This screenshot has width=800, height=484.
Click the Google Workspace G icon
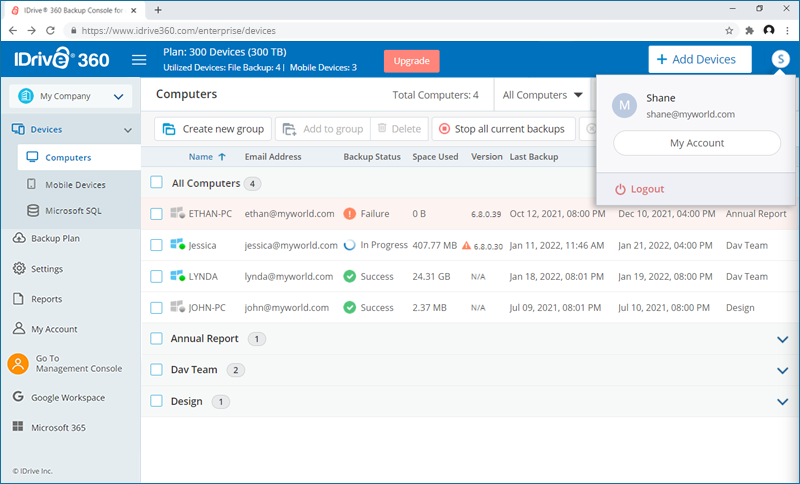coord(18,396)
